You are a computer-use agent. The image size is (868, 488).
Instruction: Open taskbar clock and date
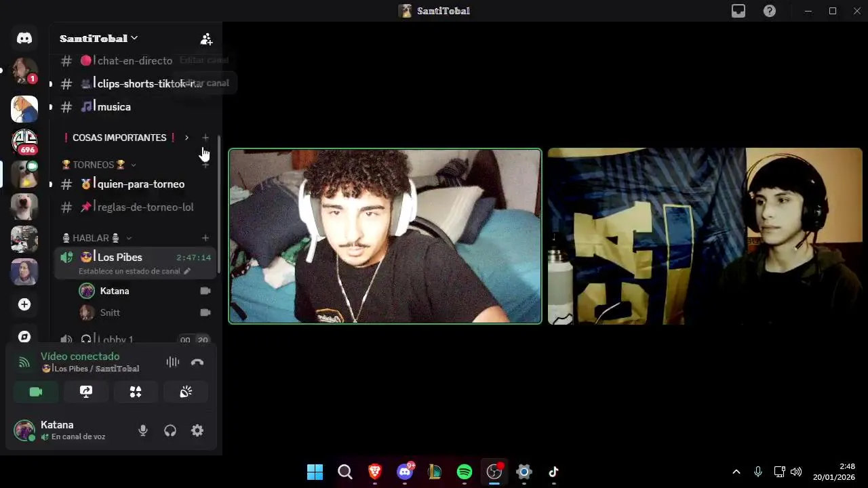point(835,472)
